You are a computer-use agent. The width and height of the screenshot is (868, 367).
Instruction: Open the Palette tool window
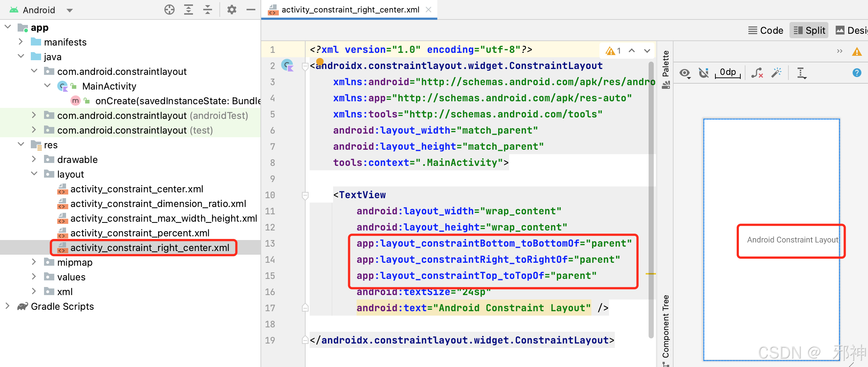[665, 69]
